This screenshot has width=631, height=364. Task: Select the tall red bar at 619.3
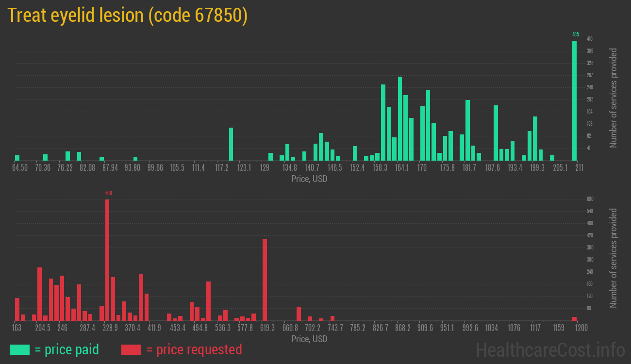click(265, 279)
